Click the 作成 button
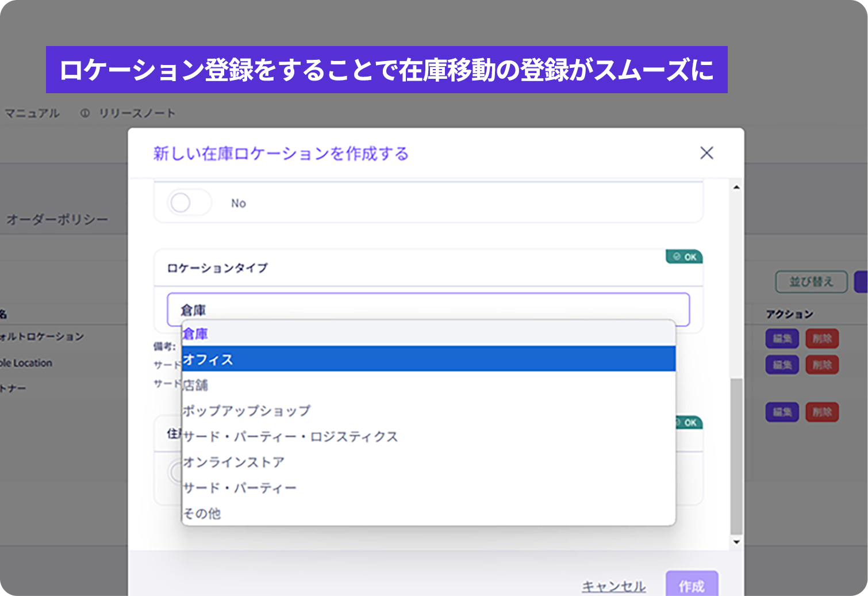Screen dimensions: 868x596 692,584
